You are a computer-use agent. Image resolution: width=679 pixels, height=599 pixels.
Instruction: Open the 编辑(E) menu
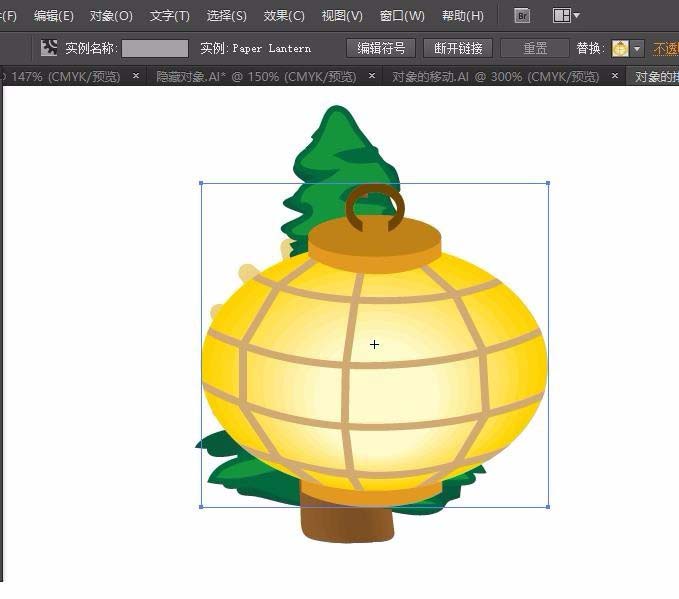pyautogui.click(x=54, y=16)
